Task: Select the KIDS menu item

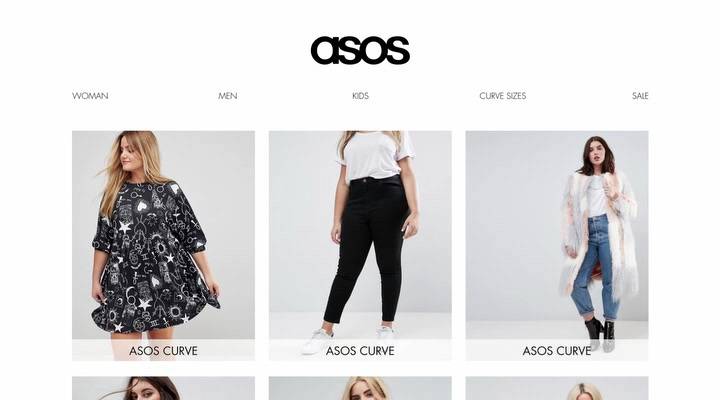Action: (x=360, y=96)
